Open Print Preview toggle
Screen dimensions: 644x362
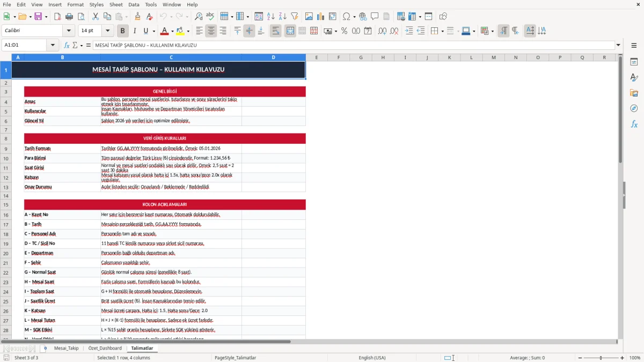pyautogui.click(x=80, y=17)
